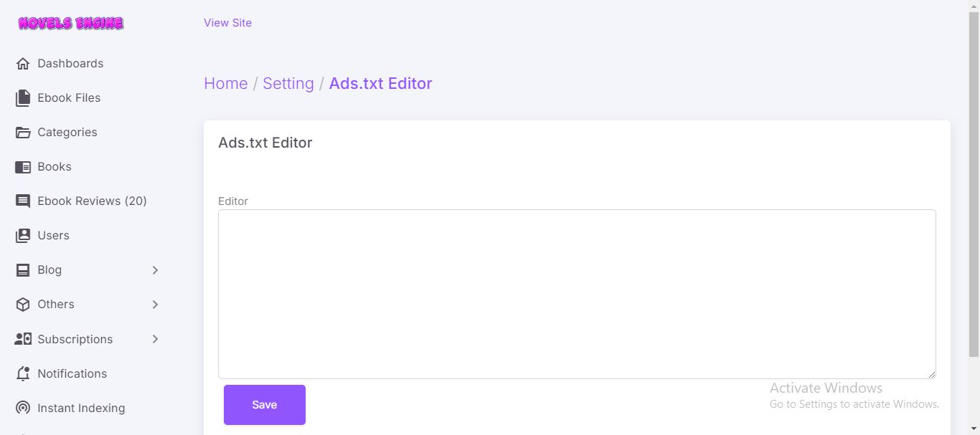Expand the Others submenu chevron

point(156,305)
